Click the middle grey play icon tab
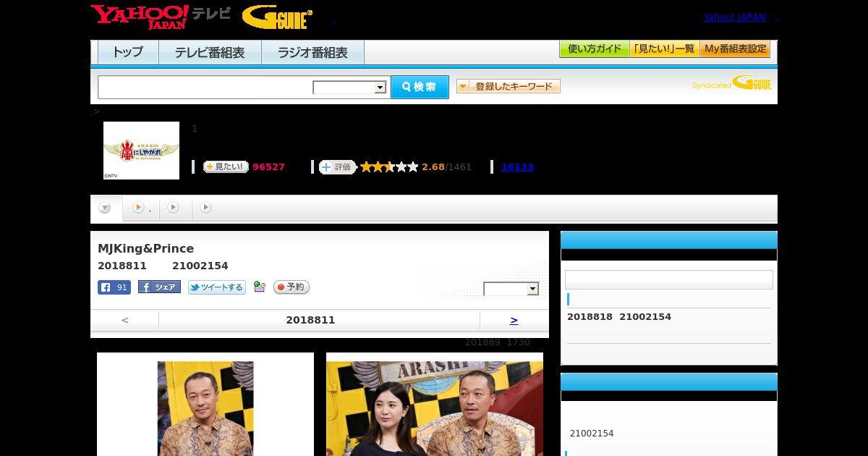The image size is (868, 456). coord(173,208)
